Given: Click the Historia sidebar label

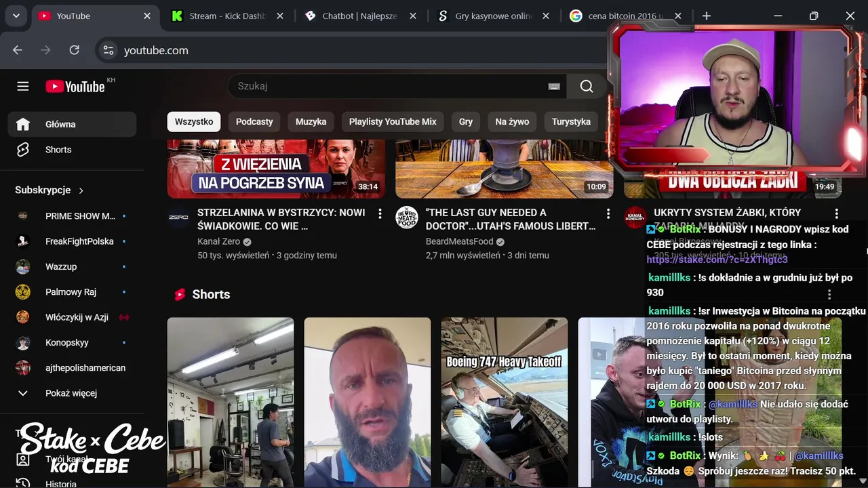Looking at the screenshot, I should click(61, 484).
